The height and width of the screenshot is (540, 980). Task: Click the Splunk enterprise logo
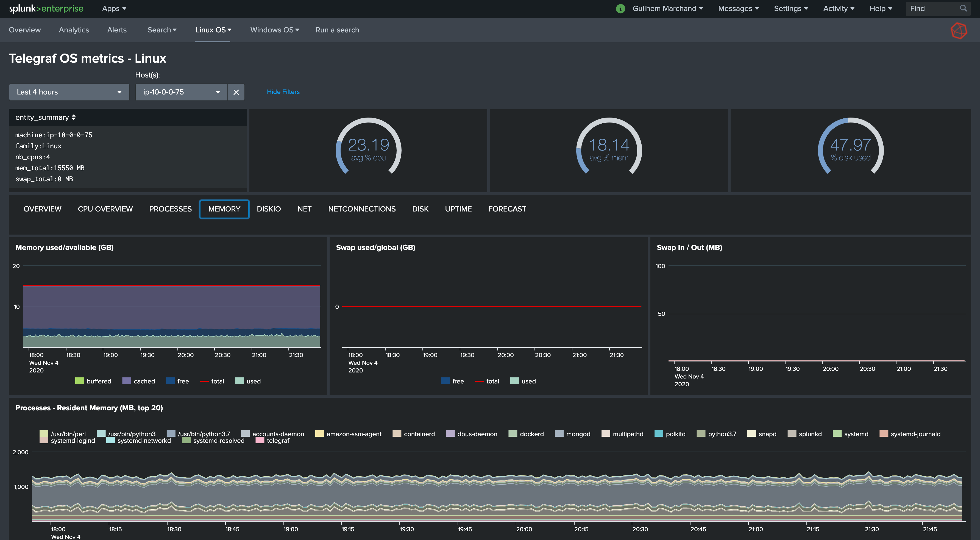tap(46, 8)
